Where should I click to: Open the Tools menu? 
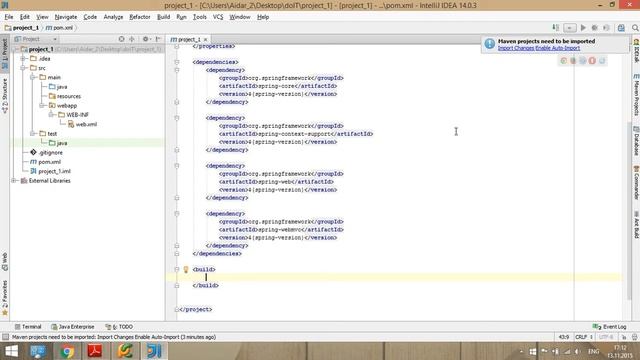[x=200, y=17]
